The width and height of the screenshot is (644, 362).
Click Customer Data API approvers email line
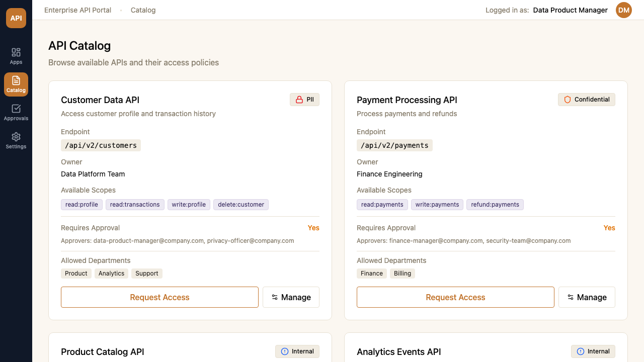pos(178,241)
